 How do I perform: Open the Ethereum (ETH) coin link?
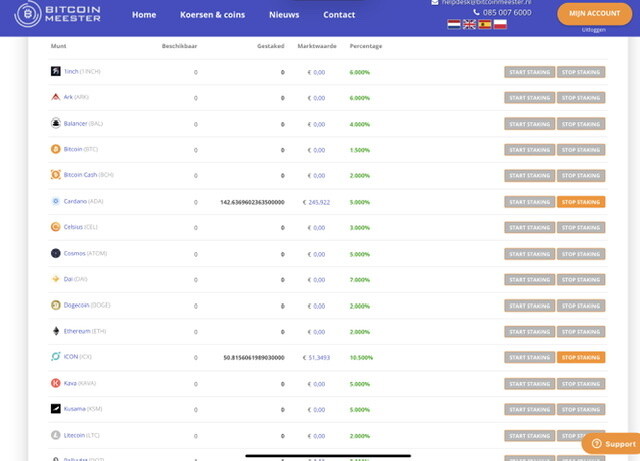pyautogui.click(x=84, y=331)
